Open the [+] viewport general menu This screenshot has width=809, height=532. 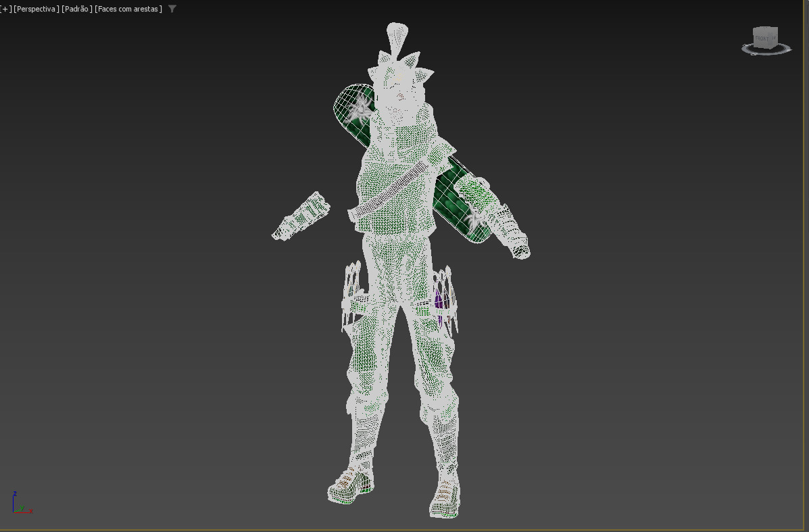[x=5, y=9]
